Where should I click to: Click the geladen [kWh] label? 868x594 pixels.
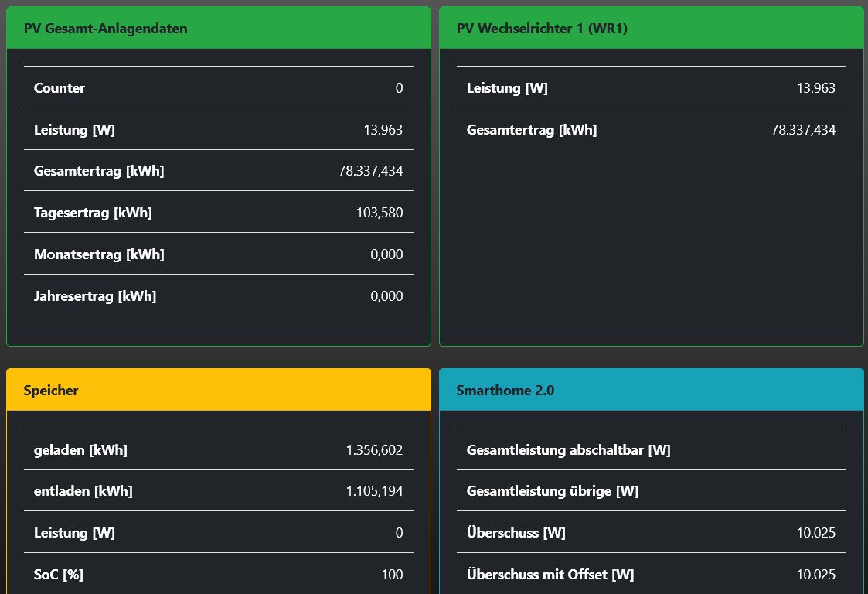tap(80, 450)
